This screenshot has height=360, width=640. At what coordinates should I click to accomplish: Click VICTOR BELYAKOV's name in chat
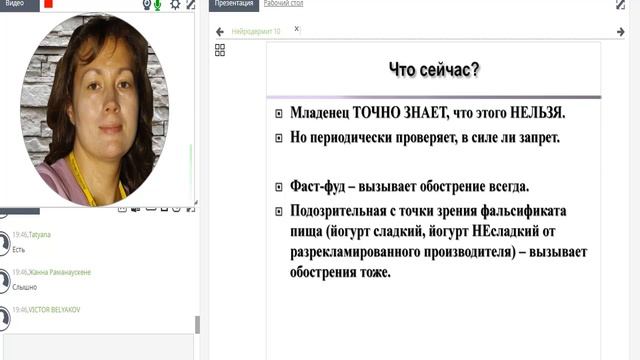click(x=54, y=310)
